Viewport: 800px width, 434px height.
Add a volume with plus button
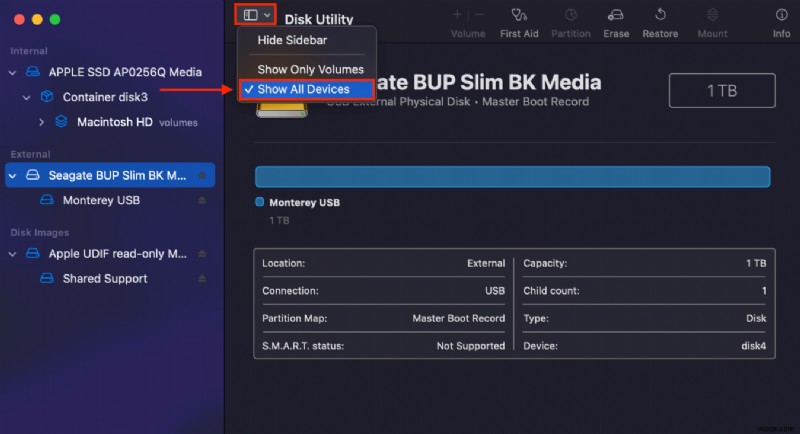(x=457, y=15)
